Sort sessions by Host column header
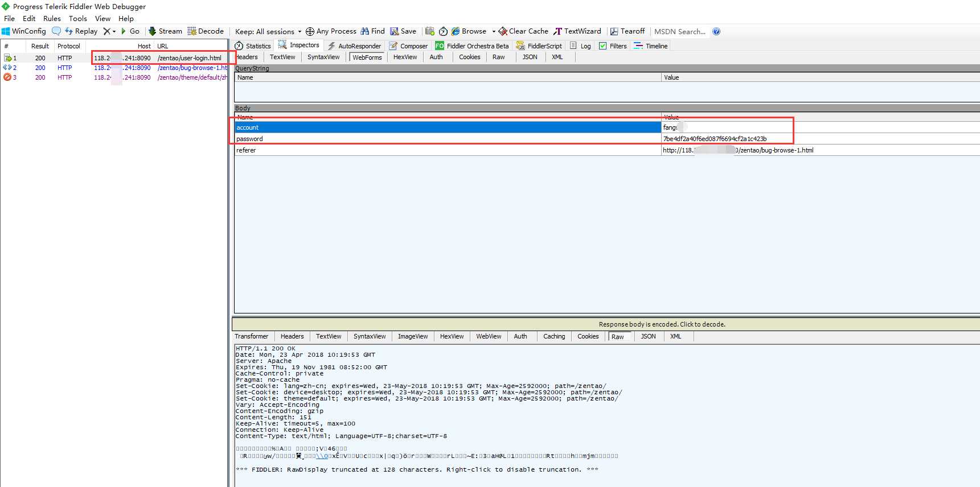Image resolution: width=980 pixels, height=487 pixels. pos(120,46)
